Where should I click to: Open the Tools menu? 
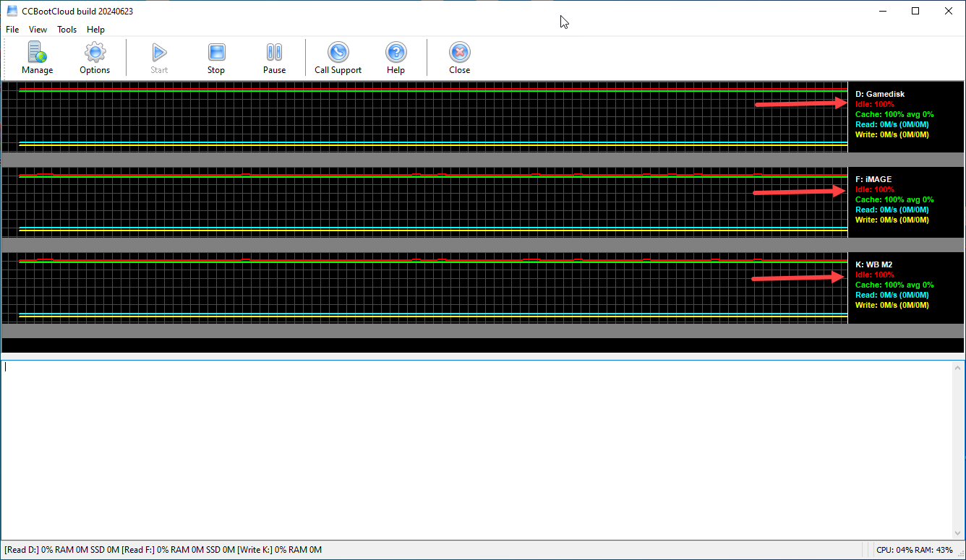click(67, 30)
